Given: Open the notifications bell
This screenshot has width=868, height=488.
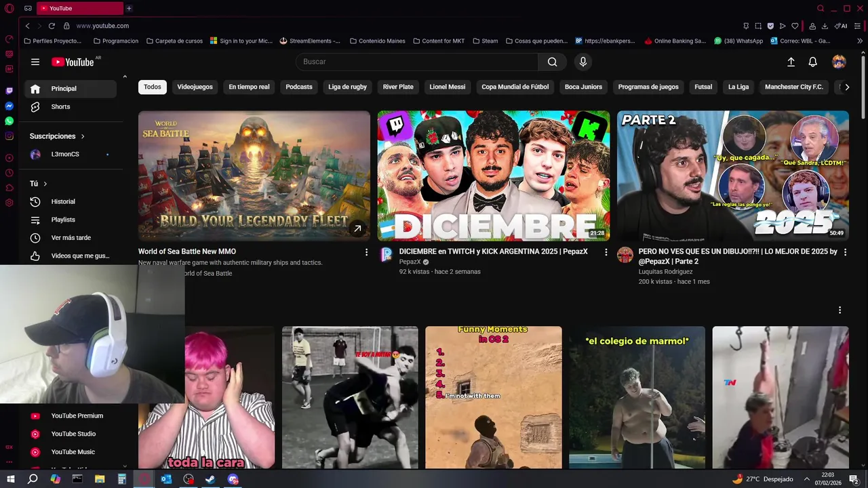Looking at the screenshot, I should pos(812,62).
